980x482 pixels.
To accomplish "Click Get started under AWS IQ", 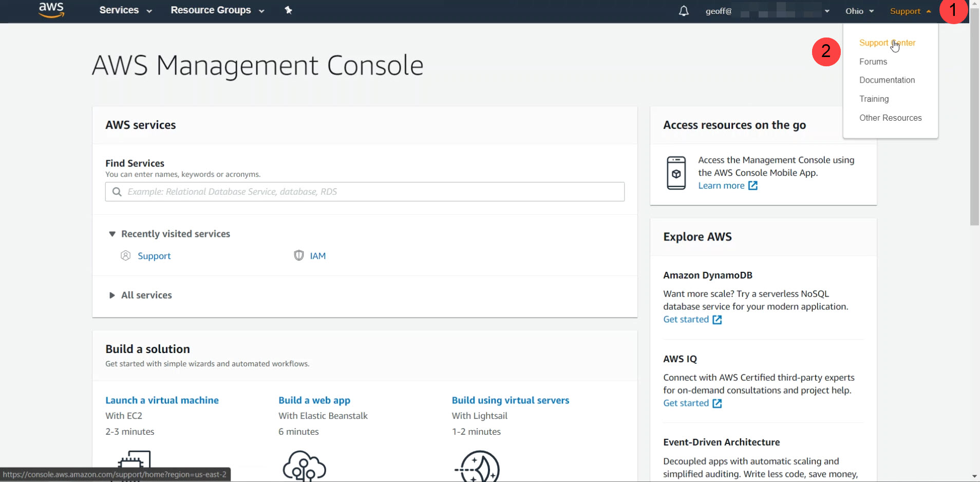I will (x=686, y=403).
